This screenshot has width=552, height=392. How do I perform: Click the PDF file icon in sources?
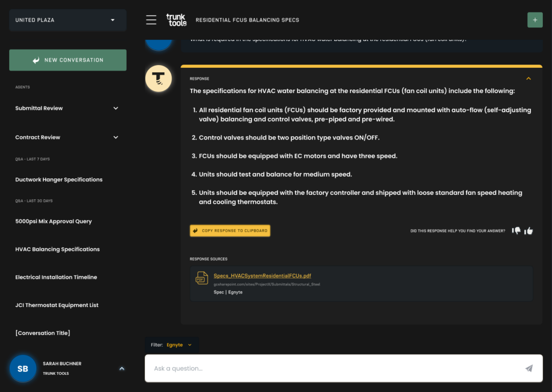(x=202, y=278)
